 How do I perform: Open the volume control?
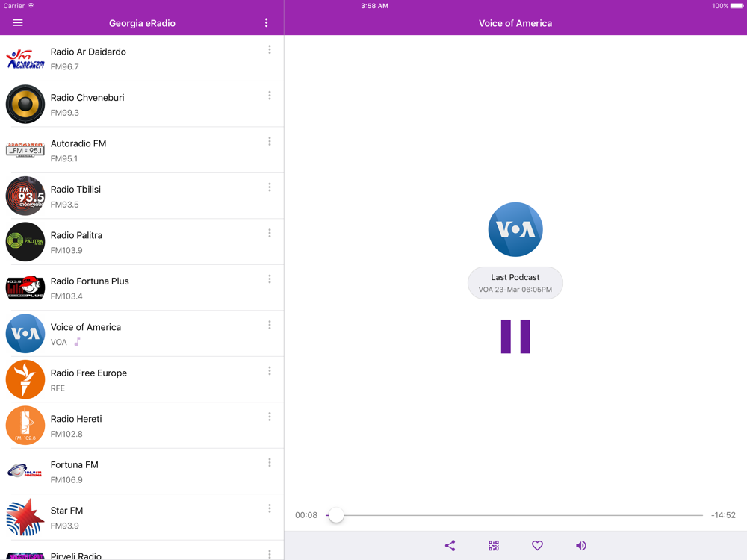[580, 546]
